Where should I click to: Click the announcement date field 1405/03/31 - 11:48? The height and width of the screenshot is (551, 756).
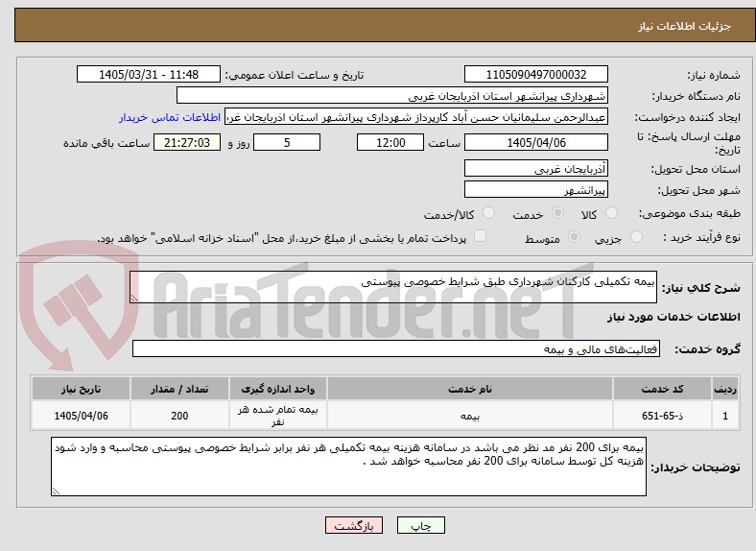pos(149,74)
